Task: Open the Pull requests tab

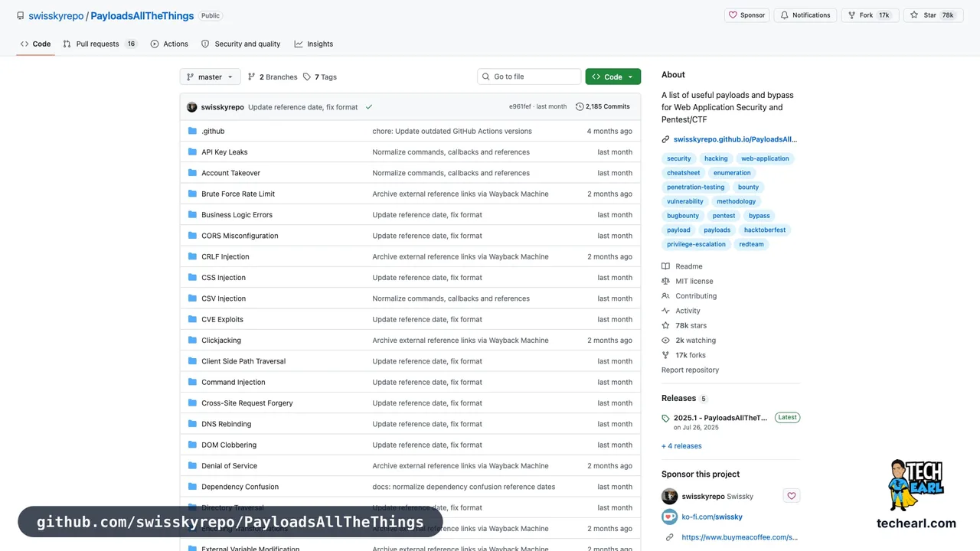Action: 100,44
